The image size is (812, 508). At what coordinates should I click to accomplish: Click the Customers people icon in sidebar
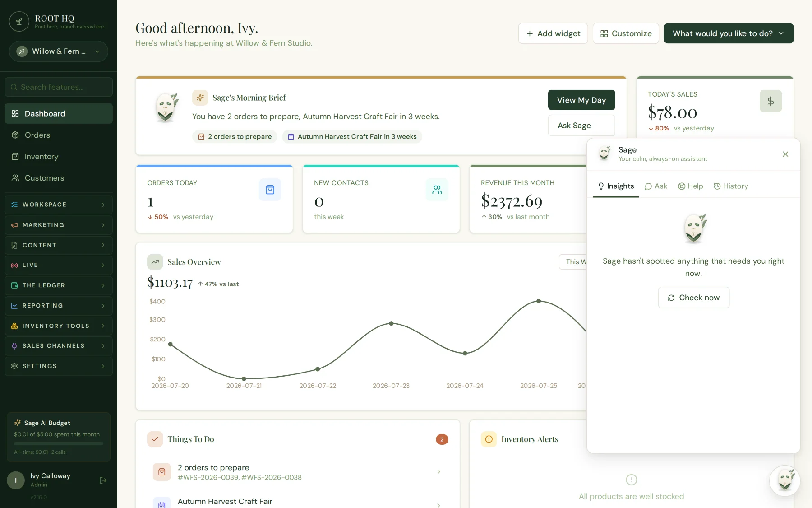15,178
